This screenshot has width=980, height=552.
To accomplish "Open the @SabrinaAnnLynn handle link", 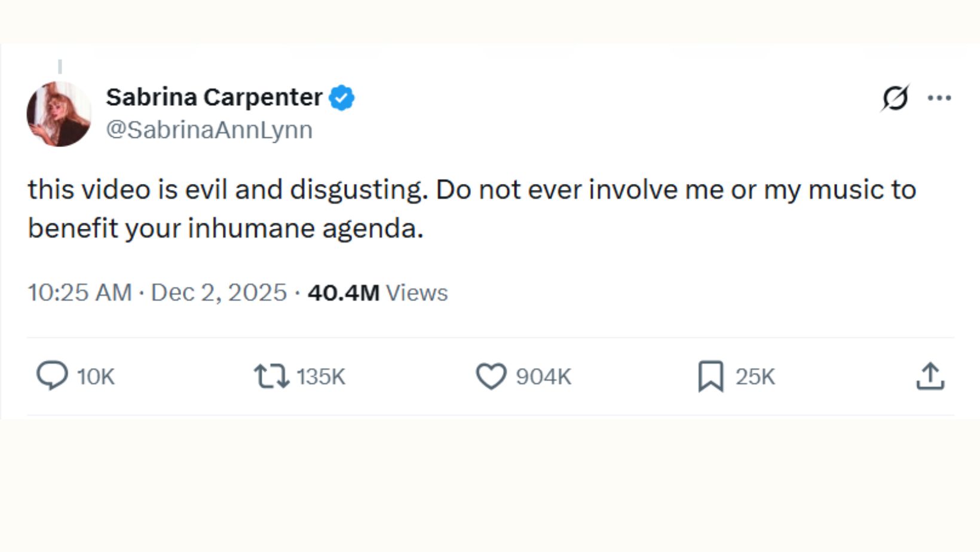I will point(209,130).
